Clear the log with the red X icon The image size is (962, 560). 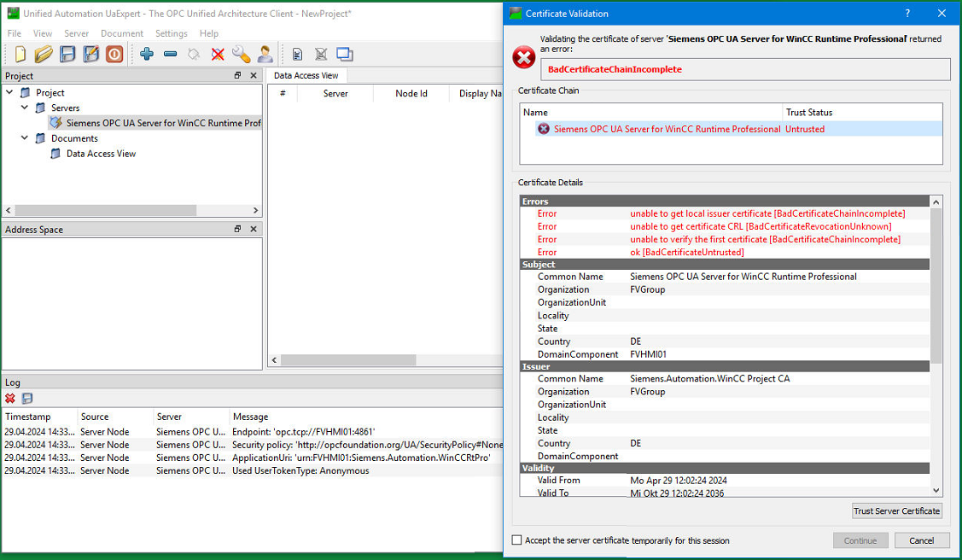pyautogui.click(x=10, y=399)
